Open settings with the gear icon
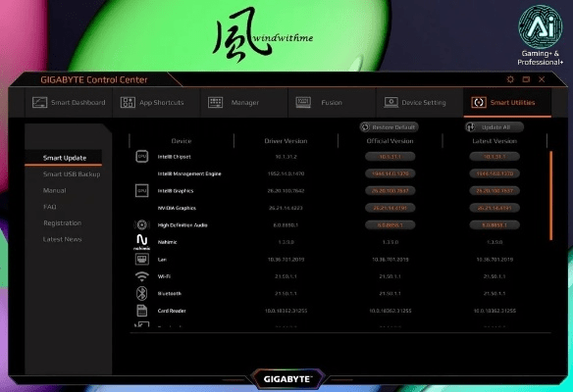573x392 pixels. point(510,79)
